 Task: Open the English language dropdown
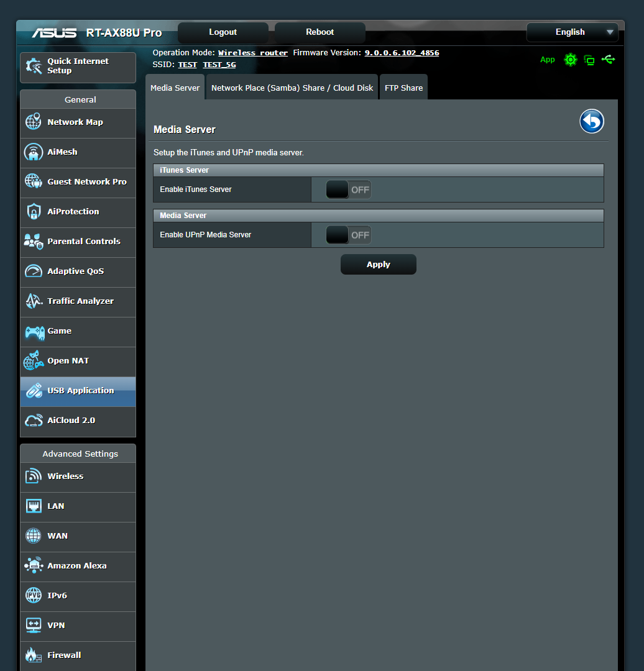click(x=572, y=32)
